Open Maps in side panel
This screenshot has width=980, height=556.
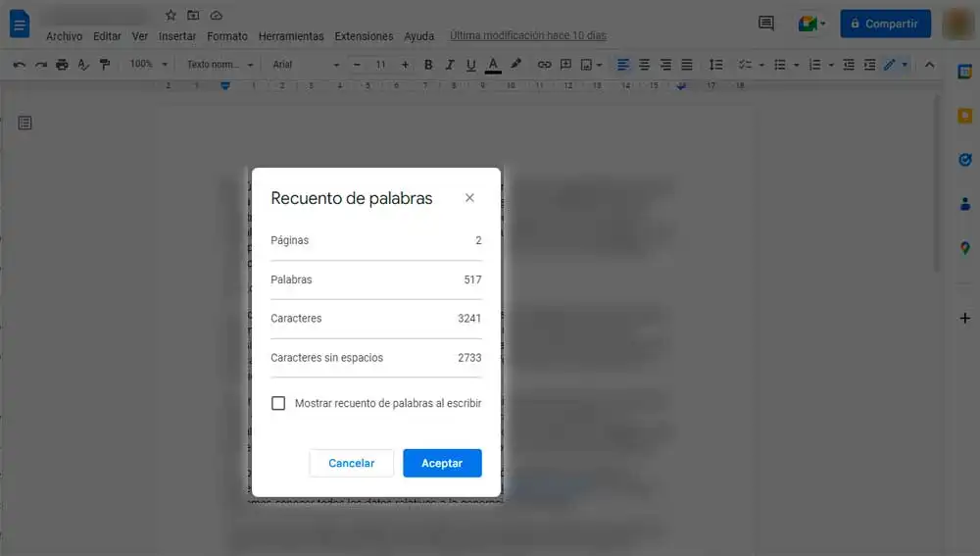point(964,248)
